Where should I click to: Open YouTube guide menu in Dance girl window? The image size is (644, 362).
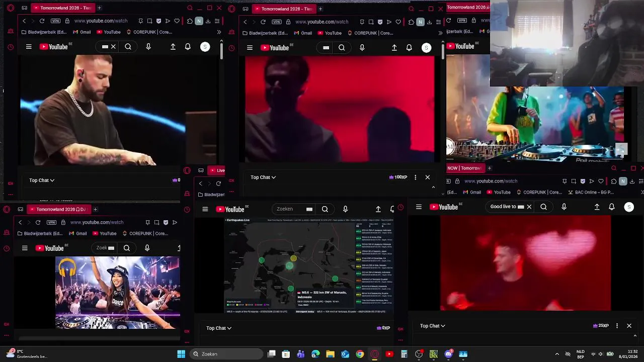(x=25, y=248)
